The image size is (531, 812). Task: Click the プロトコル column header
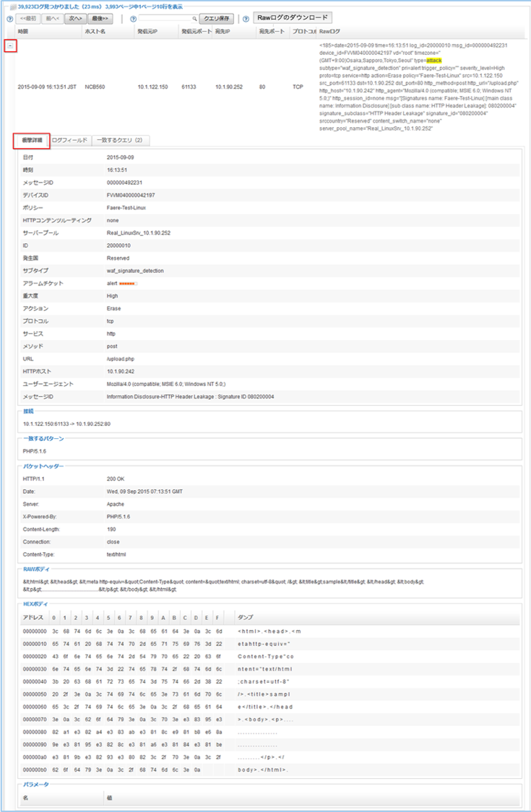pos(303,32)
